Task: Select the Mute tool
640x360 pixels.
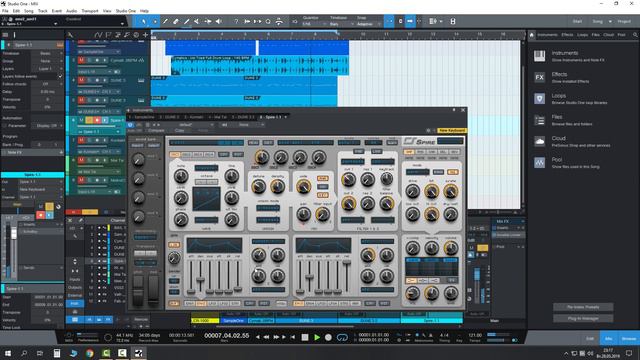Action: pos(197,21)
